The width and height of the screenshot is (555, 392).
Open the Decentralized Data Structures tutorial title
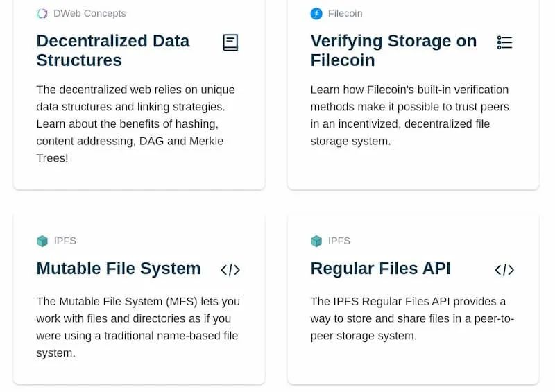coord(113,51)
